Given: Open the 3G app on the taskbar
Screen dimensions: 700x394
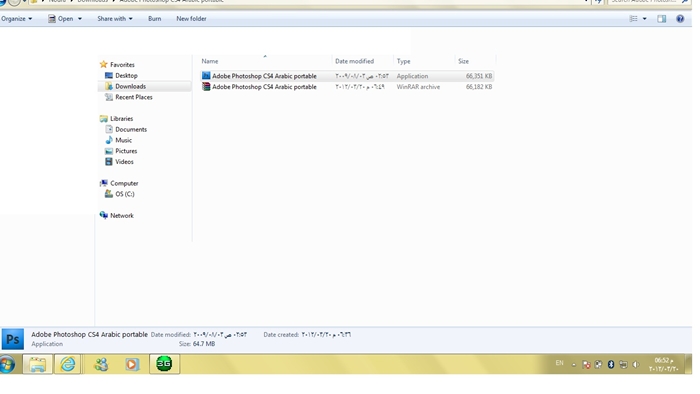Looking at the screenshot, I should click(x=164, y=365).
